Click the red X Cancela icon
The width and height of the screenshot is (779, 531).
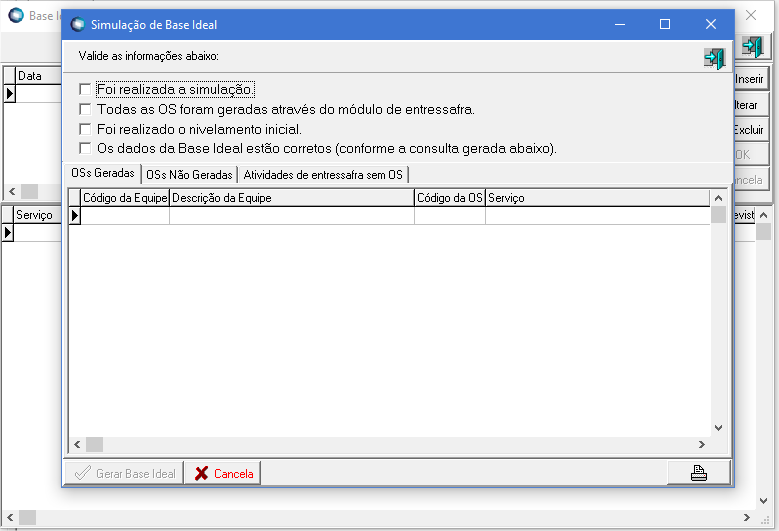coord(201,473)
